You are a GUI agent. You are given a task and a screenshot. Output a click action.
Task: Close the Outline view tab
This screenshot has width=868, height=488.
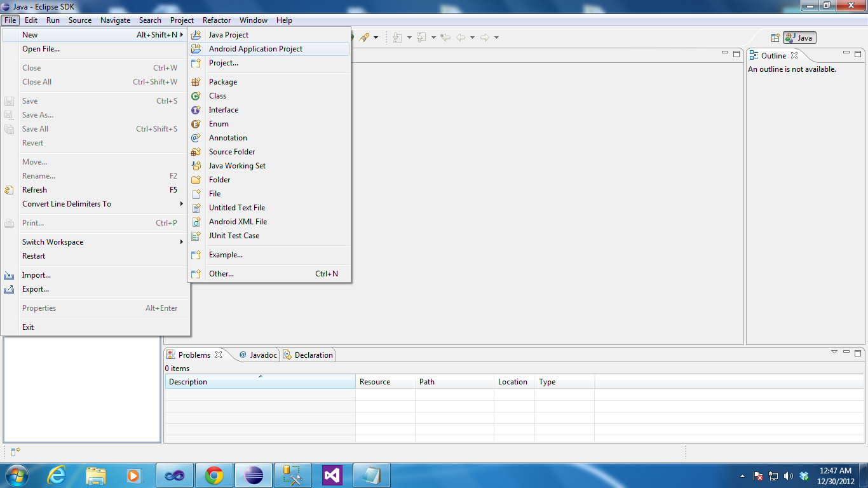coord(794,55)
